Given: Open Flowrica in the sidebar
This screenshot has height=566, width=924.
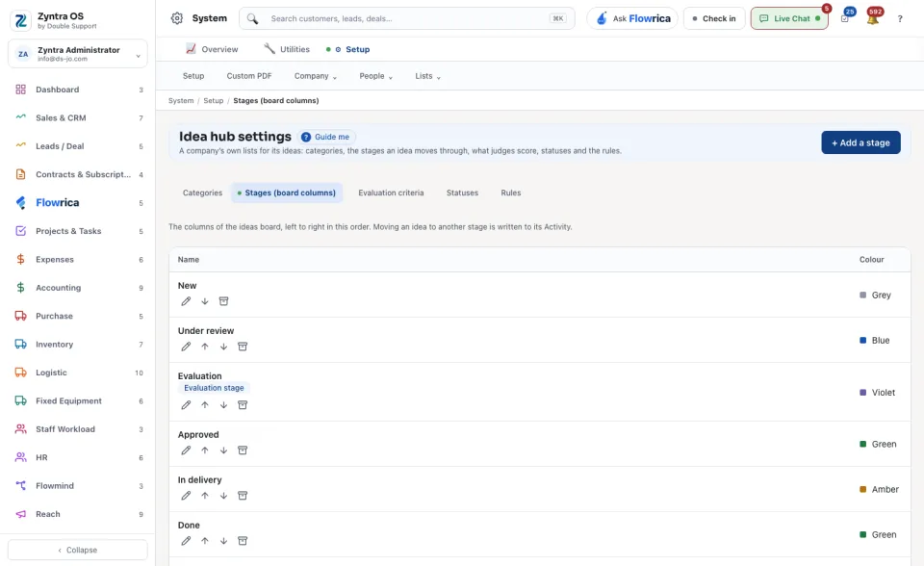Looking at the screenshot, I should (x=78, y=203).
